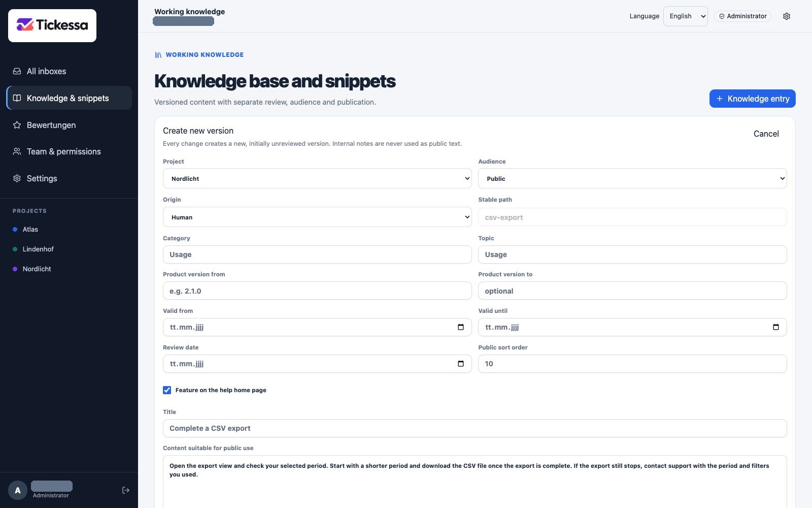
Task: Click the public content text area
Action: [475, 482]
